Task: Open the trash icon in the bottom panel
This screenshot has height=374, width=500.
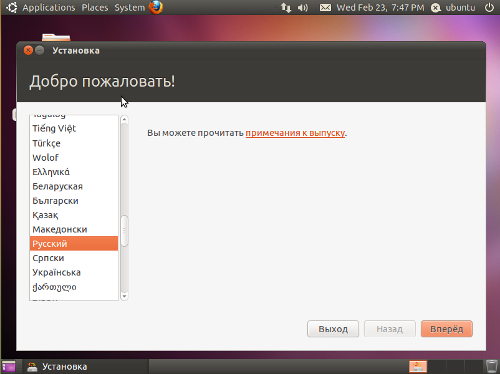Action: [491, 366]
